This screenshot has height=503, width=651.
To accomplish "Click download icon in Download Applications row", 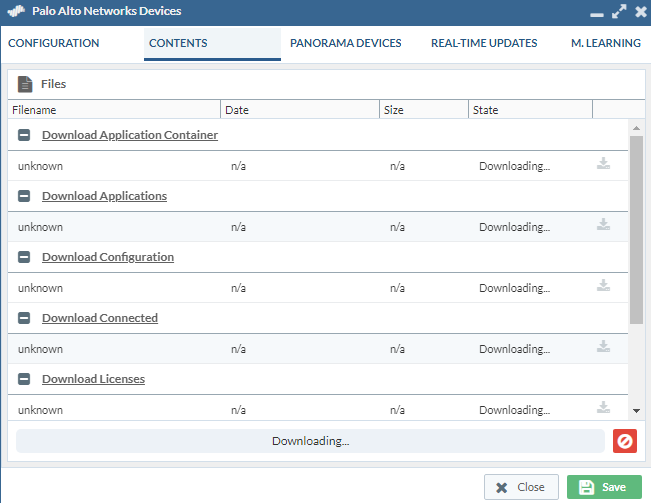I will [603, 225].
